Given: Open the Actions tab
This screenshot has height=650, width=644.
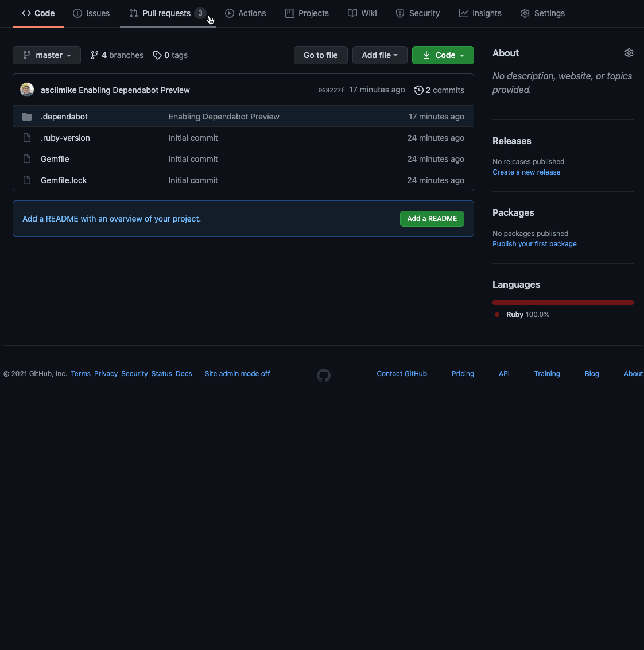Looking at the screenshot, I should (x=246, y=13).
